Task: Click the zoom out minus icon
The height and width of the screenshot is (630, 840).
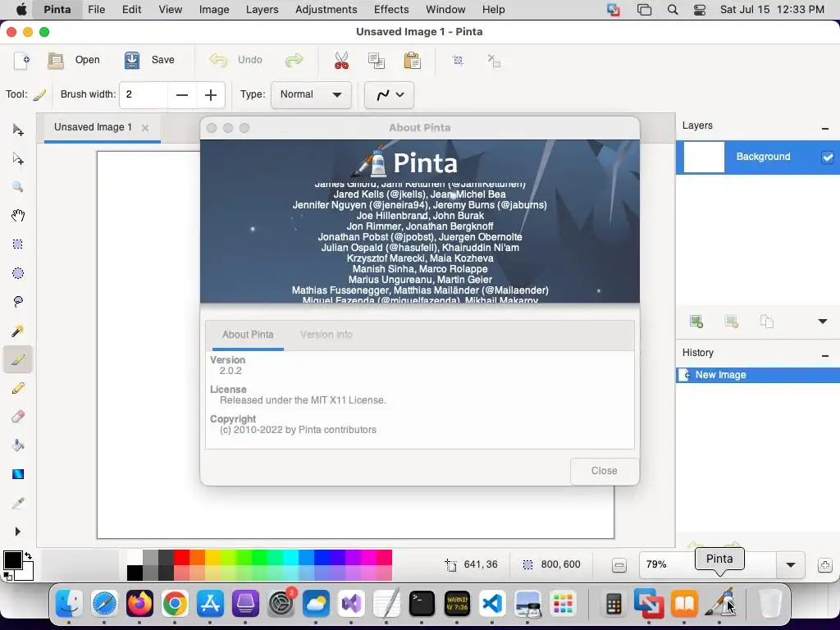Action: click(619, 565)
